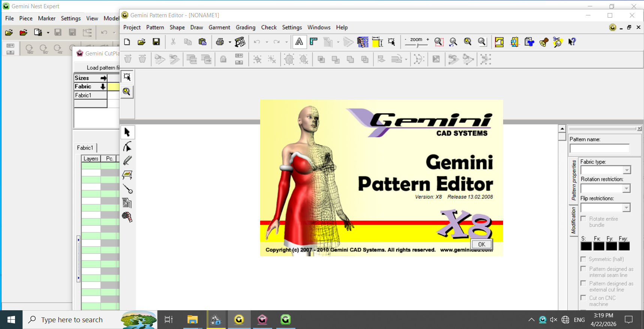Open a project file in Pattern Editor toolbar

tap(141, 42)
